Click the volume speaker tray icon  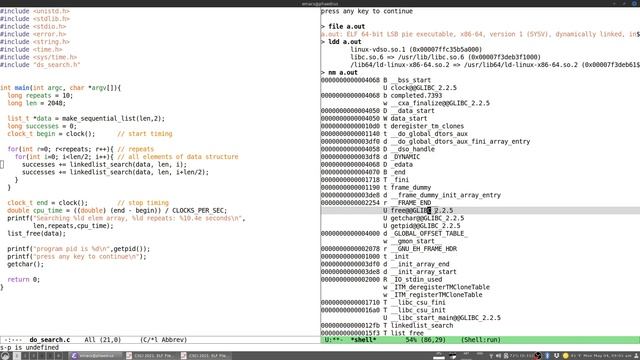[x=498, y=356]
